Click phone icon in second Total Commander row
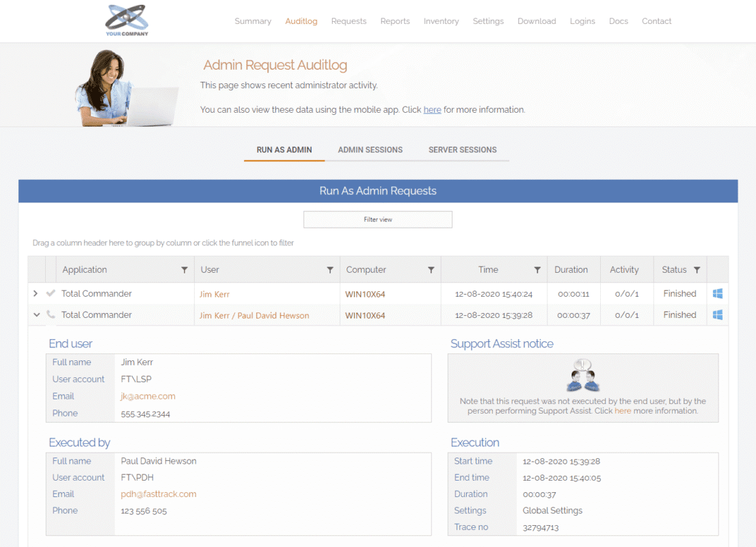Screen dimensions: 756x547 click(x=51, y=315)
